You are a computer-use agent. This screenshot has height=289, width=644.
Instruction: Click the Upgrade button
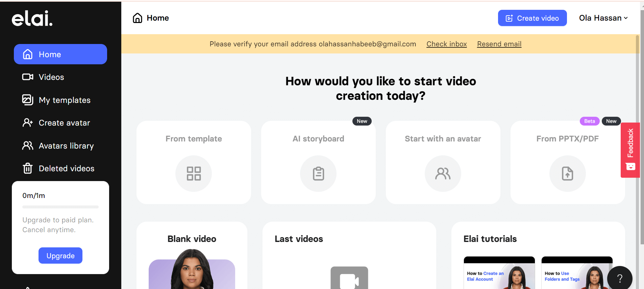pyautogui.click(x=60, y=255)
